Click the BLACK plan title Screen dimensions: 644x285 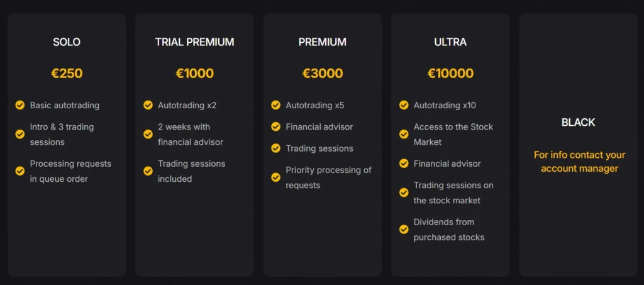(578, 122)
